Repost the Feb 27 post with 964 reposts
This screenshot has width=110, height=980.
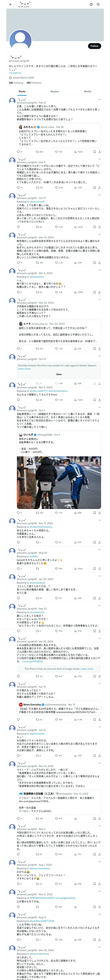(39, 152)
